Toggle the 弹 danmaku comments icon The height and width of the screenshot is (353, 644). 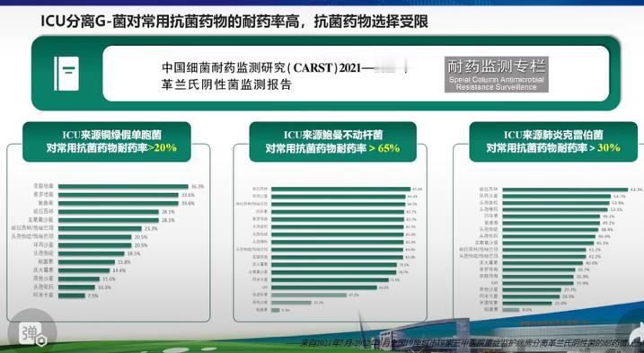point(32,333)
